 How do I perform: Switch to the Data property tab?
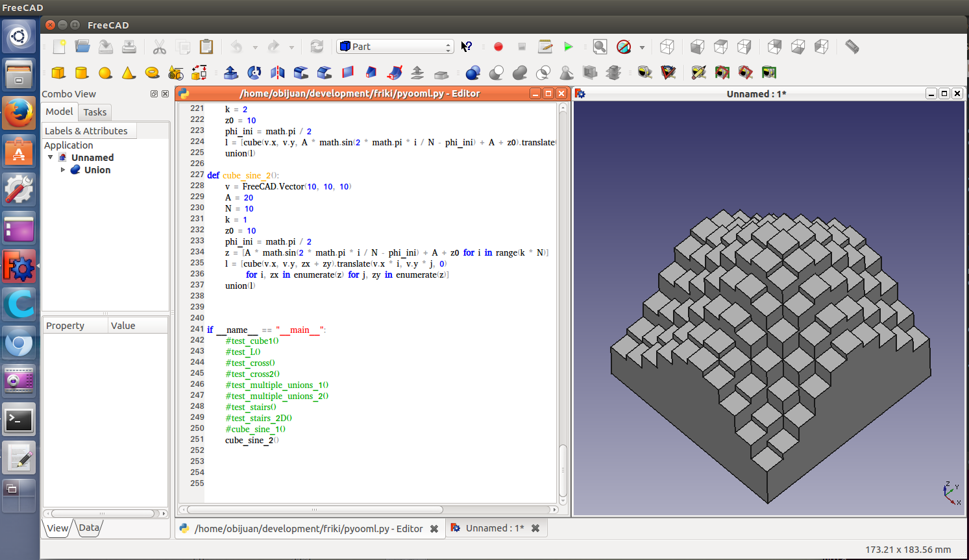[90, 528]
